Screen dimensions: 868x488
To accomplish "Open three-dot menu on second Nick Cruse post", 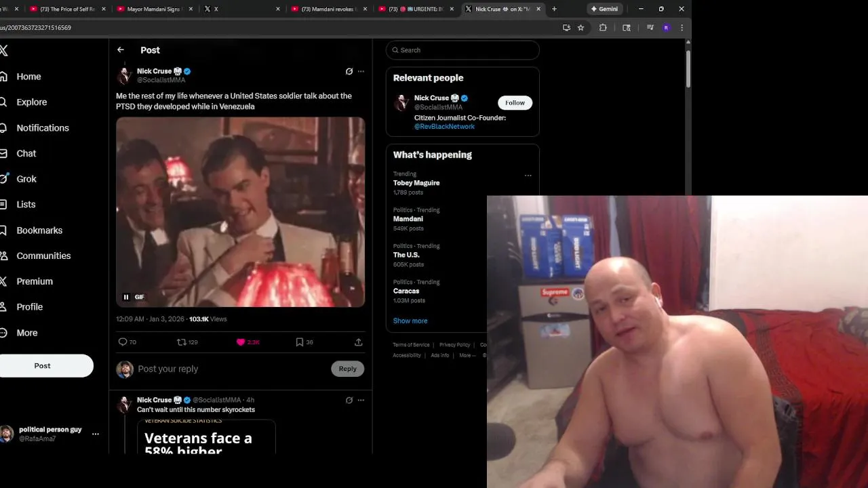I will pos(361,400).
